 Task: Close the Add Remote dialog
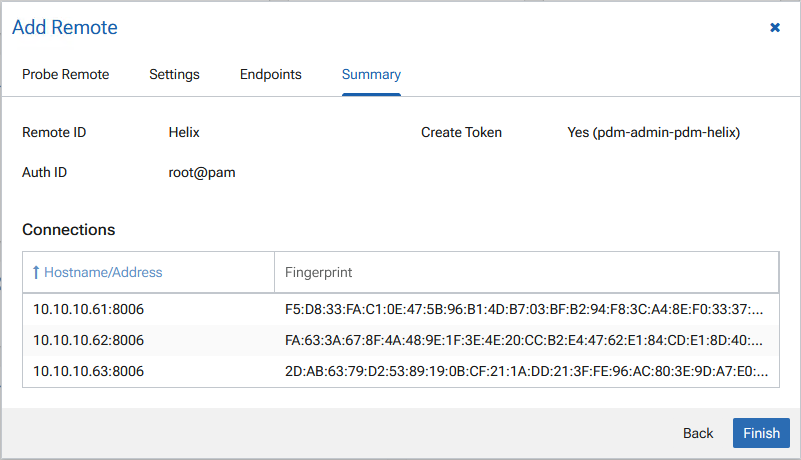point(775,28)
